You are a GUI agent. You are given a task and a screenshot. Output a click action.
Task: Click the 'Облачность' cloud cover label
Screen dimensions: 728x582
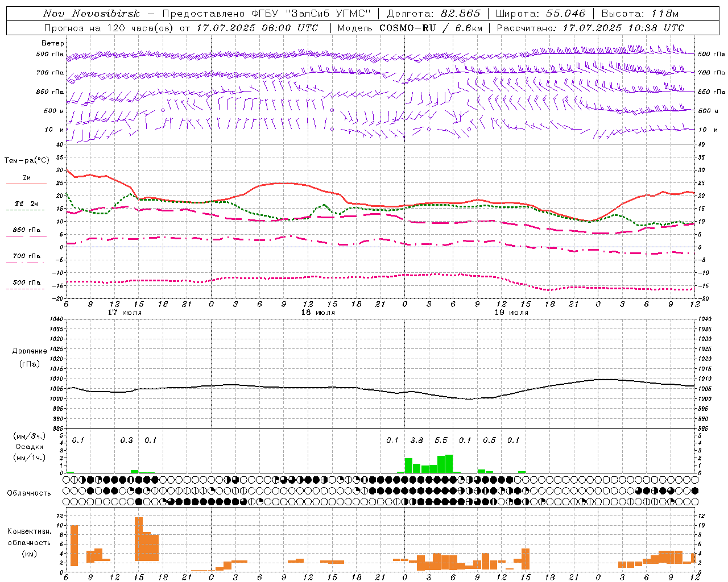pos(29,493)
